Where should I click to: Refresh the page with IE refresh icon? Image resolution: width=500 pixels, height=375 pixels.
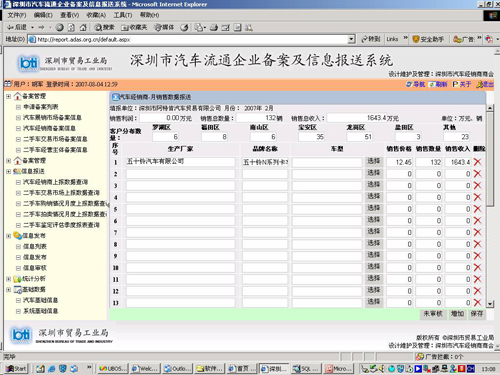point(71,28)
